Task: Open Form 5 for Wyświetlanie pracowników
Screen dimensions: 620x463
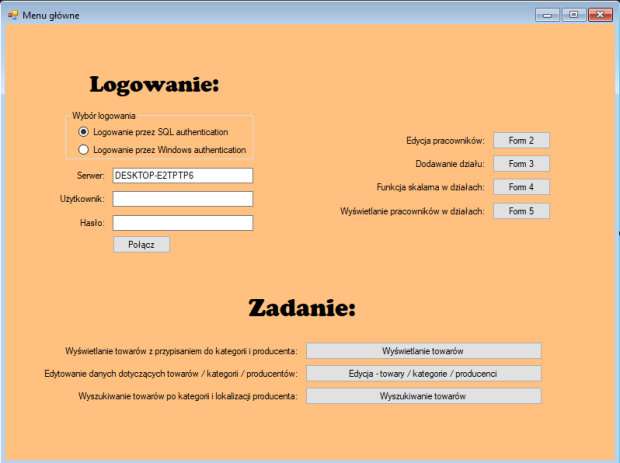Action: 521,211
